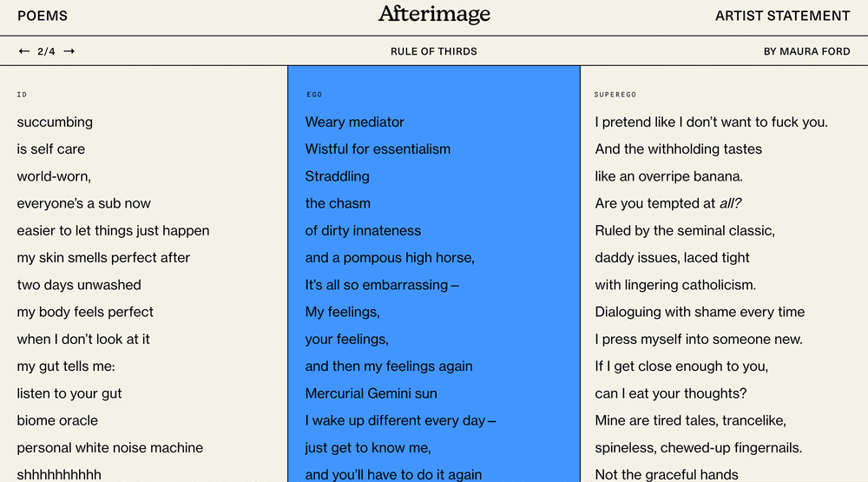The image size is (868, 482).
Task: Select the EGO column heading
Action: pyautogui.click(x=314, y=94)
